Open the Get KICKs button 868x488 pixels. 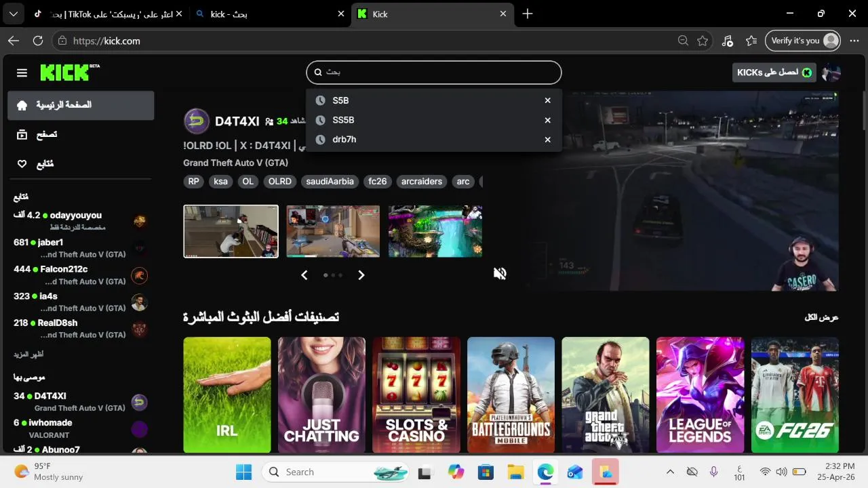[774, 73]
